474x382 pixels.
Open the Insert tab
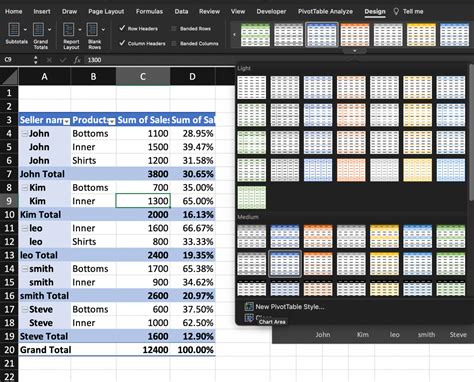coord(42,11)
